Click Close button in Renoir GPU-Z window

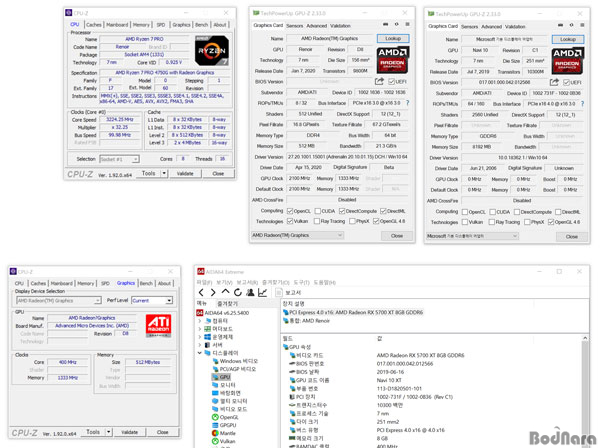(397, 236)
